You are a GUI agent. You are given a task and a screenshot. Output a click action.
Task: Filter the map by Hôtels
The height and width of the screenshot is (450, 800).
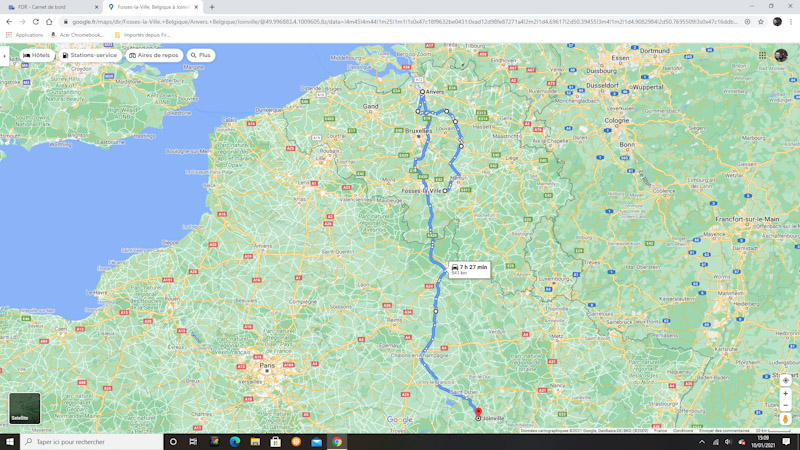click(x=37, y=55)
